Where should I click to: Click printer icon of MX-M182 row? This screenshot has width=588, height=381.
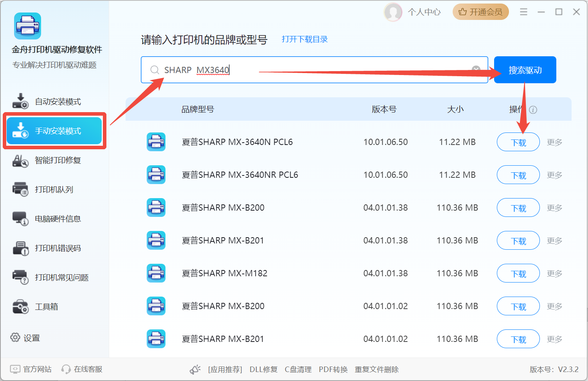pos(156,273)
